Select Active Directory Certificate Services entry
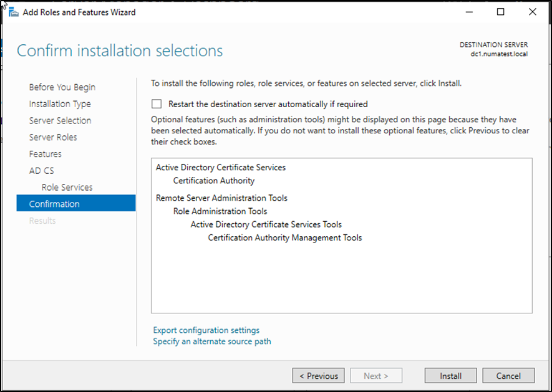Image resolution: width=552 pixels, height=392 pixels. (221, 168)
